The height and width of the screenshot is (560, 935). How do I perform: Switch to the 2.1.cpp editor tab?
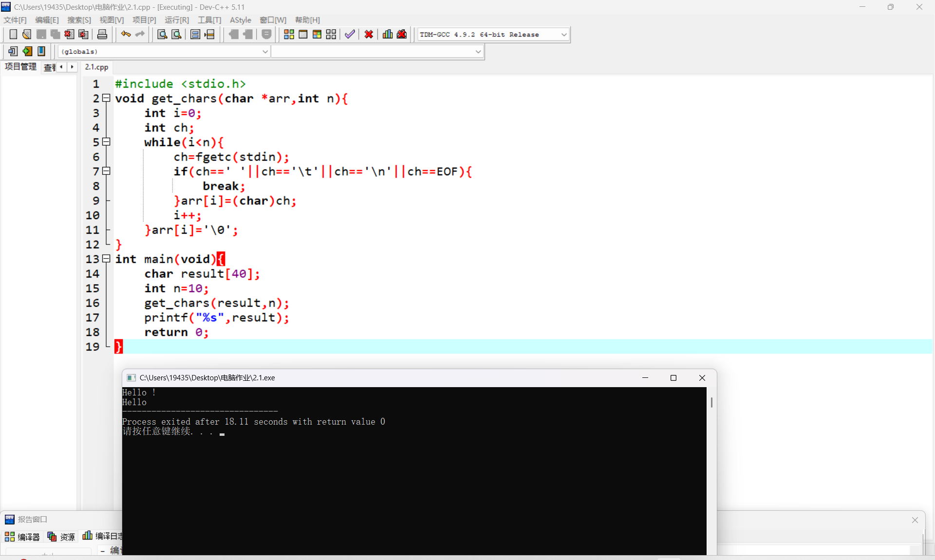pos(96,67)
